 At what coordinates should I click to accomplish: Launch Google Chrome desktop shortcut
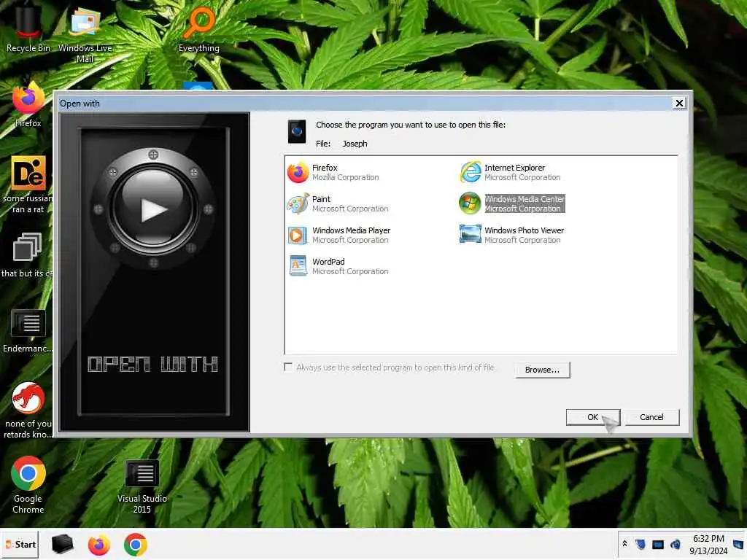click(28, 485)
